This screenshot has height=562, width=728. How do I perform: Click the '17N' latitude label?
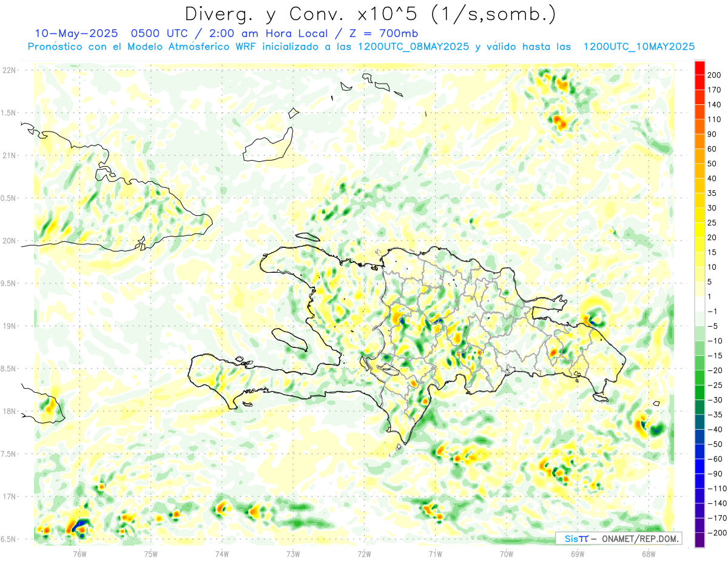pos(8,497)
